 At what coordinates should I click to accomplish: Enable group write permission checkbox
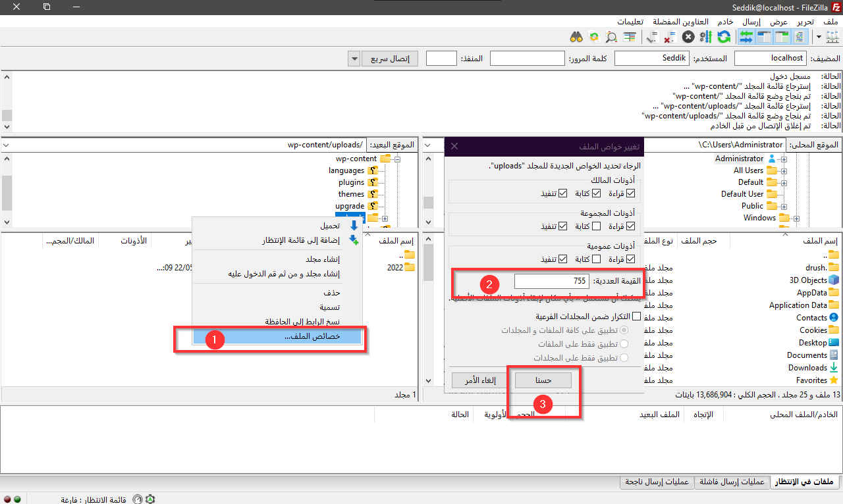click(x=596, y=226)
